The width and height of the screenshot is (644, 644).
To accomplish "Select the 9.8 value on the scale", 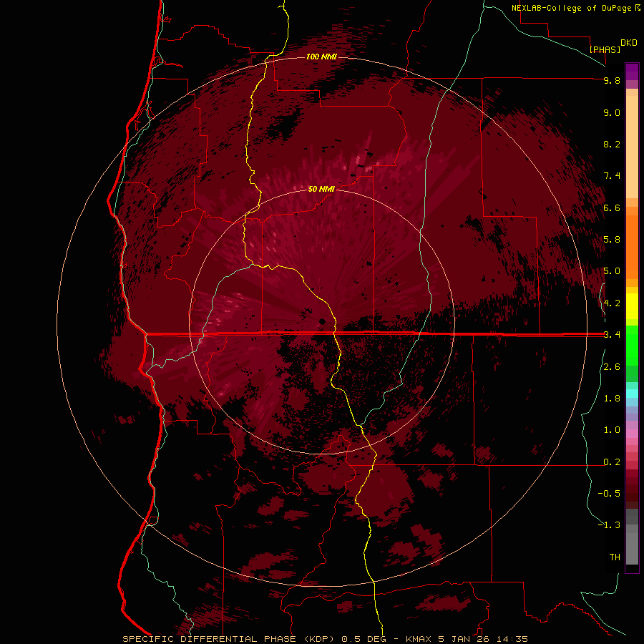I will [612, 80].
